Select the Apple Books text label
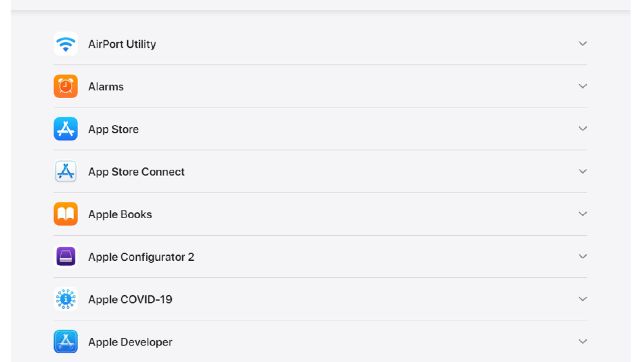The width and height of the screenshot is (644, 362). 120,214
